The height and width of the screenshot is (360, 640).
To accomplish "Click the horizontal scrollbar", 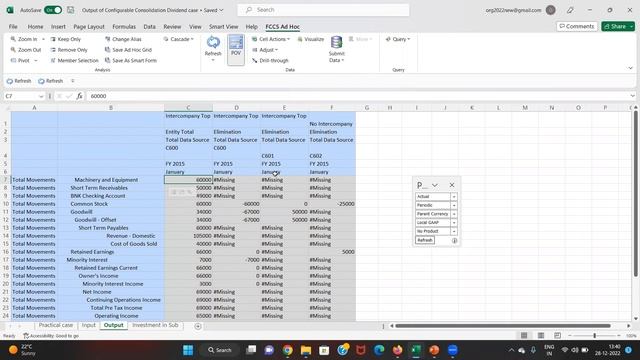I will point(503,326).
